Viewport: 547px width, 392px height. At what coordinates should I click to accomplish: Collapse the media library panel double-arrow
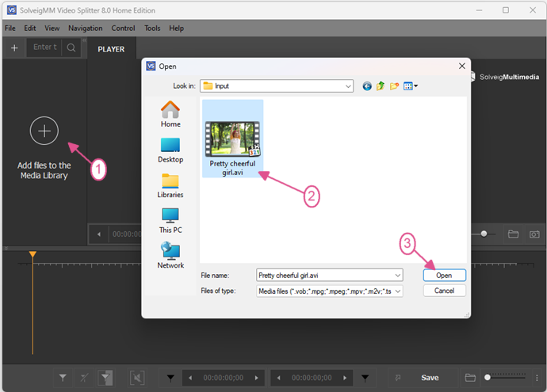click(x=84, y=40)
